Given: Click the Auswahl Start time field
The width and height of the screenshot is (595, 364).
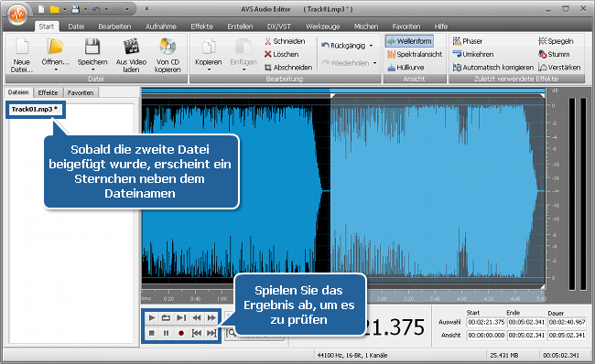Looking at the screenshot, I should 486,322.
